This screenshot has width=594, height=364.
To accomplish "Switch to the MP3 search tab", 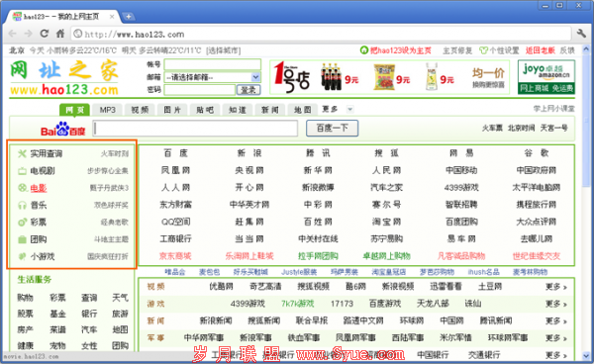I will [108, 110].
